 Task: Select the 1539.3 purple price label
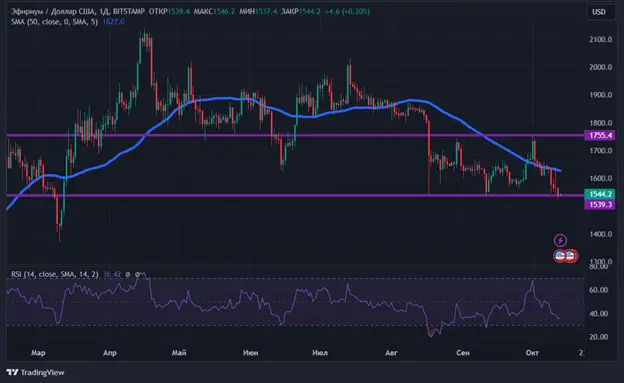[599, 205]
